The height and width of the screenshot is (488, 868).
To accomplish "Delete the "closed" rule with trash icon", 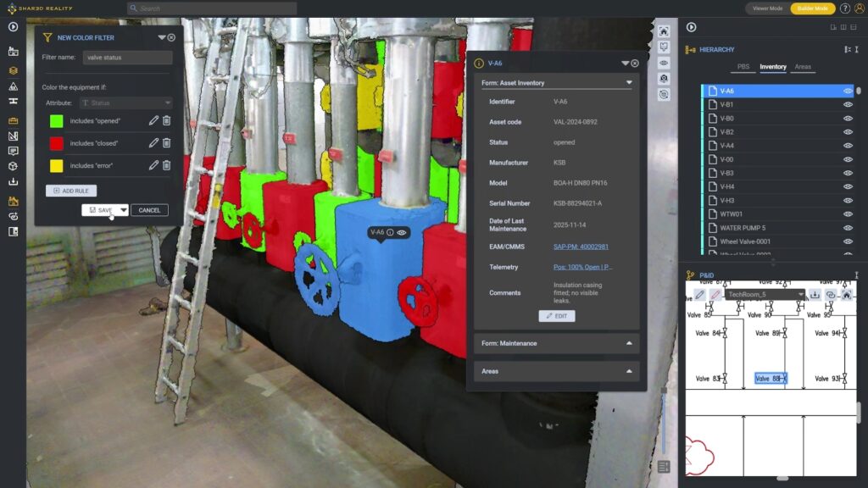I will [167, 142].
